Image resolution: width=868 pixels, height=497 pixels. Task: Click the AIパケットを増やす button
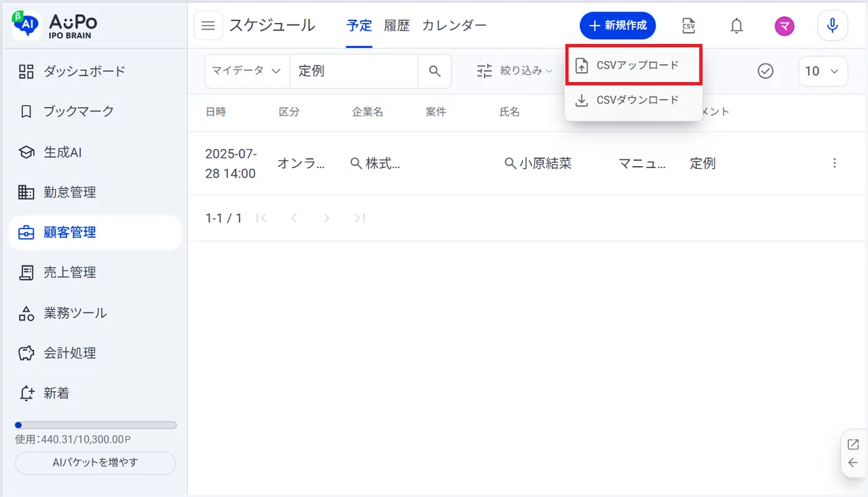click(x=95, y=463)
